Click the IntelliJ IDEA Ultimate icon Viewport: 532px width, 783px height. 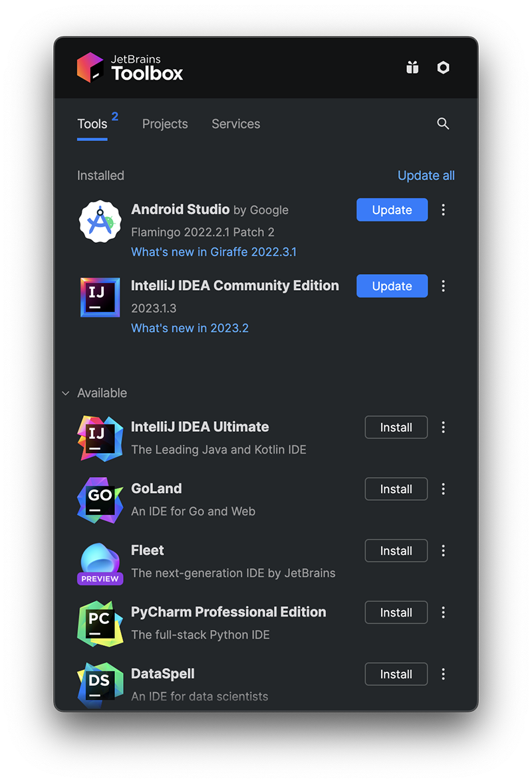tap(100, 438)
